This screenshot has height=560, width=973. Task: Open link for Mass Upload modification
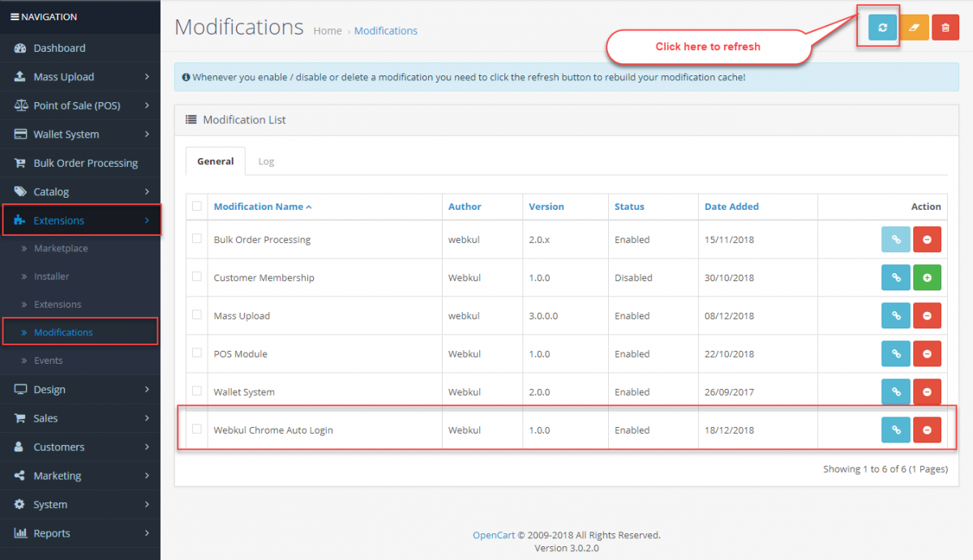[x=896, y=316]
